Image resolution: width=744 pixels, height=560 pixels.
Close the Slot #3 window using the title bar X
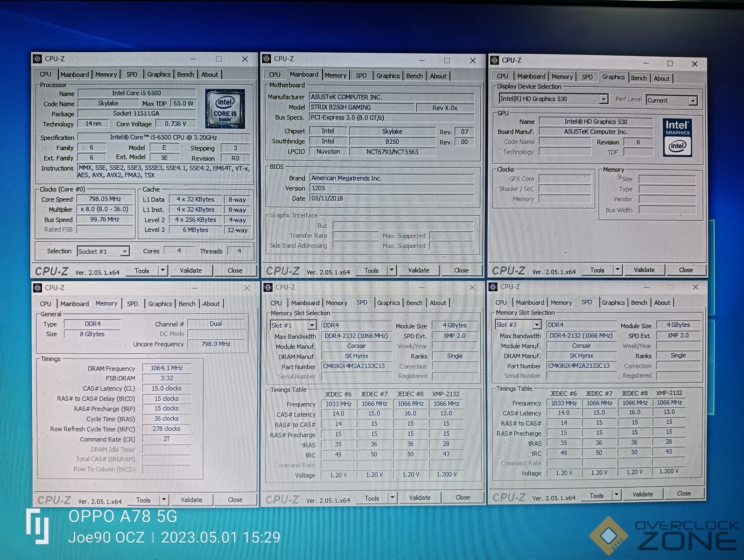pos(695,287)
